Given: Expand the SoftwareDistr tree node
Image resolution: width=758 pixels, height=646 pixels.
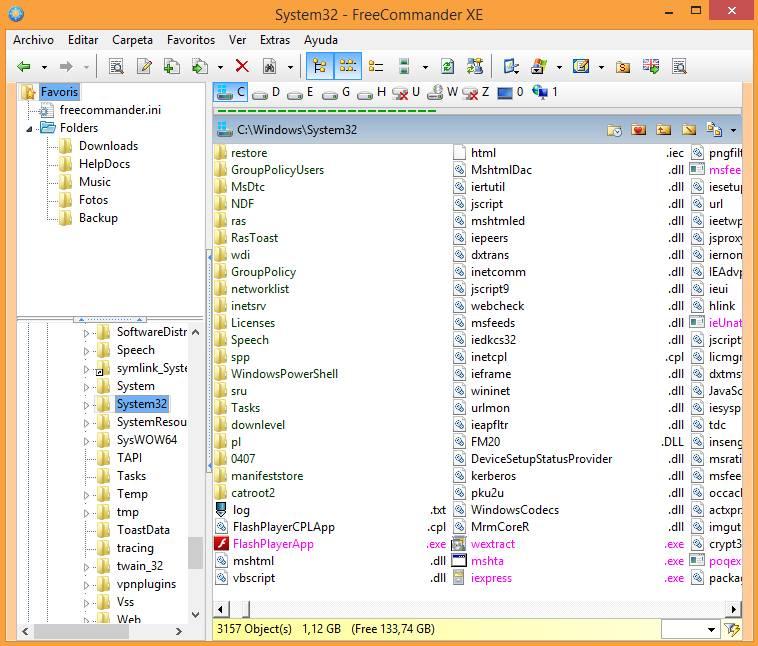Looking at the screenshot, I should point(87,333).
